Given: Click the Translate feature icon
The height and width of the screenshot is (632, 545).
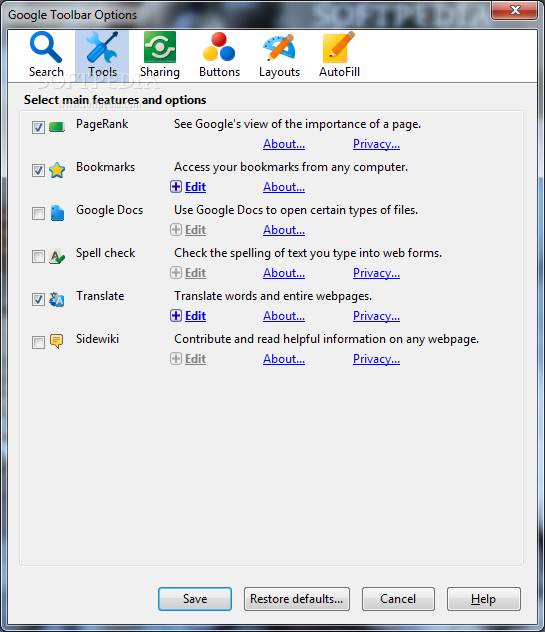Looking at the screenshot, I should pyautogui.click(x=57, y=299).
